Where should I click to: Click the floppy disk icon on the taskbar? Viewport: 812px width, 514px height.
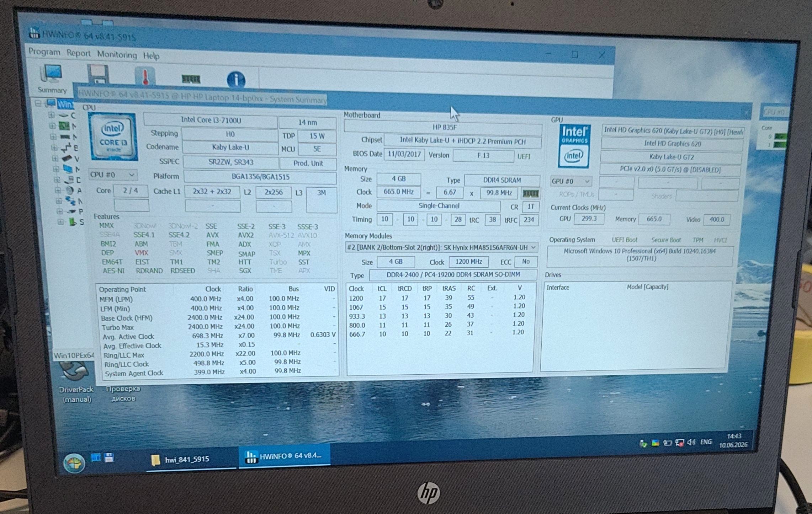[x=109, y=457]
